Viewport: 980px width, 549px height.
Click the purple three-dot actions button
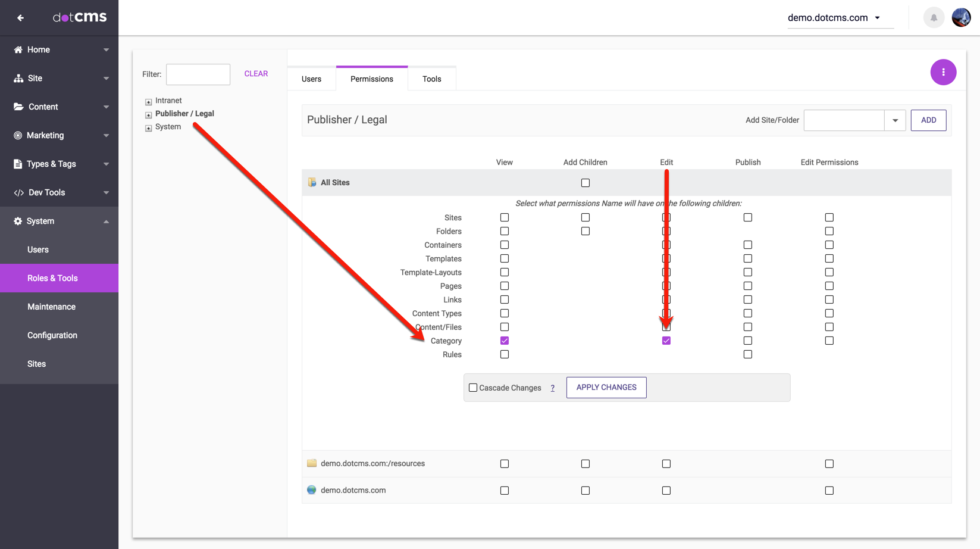click(x=943, y=72)
